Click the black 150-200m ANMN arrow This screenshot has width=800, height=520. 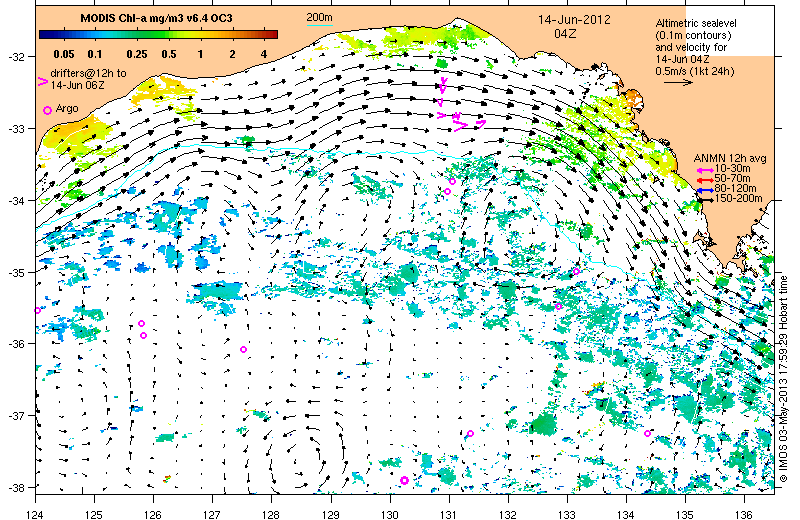706,201
